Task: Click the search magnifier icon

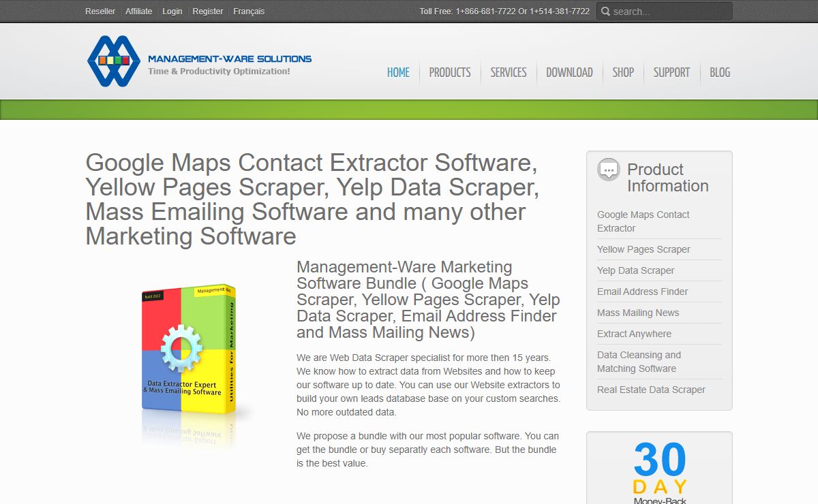Action: 605,12
